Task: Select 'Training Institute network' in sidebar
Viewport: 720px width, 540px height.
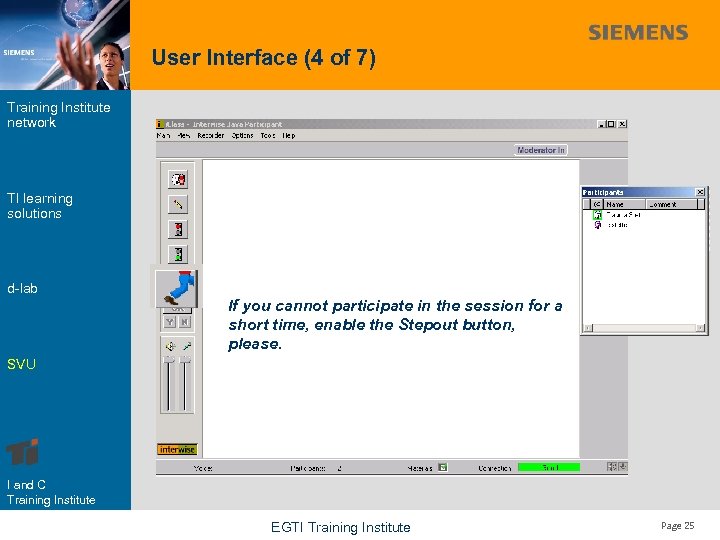Action: click(59, 115)
